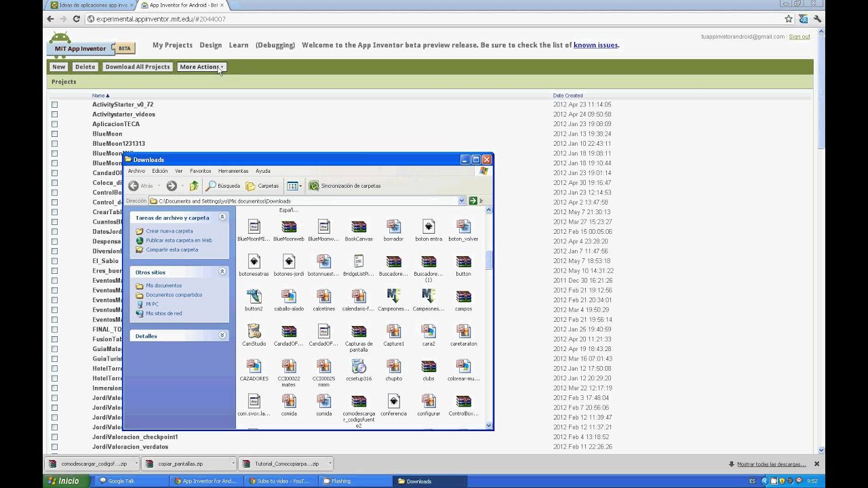Viewport: 868px width, 488px height.
Task: Open the known issues link
Action: (x=595, y=45)
